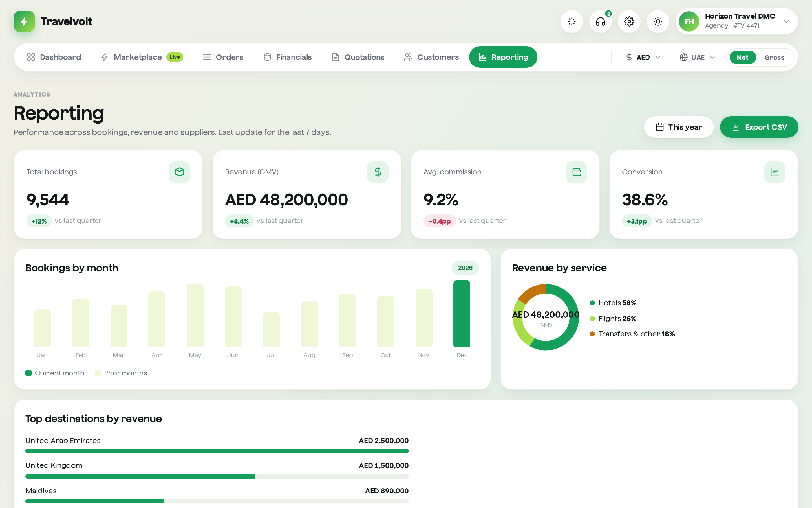Click the Customers people icon
This screenshot has height=508, width=812.
[408, 57]
